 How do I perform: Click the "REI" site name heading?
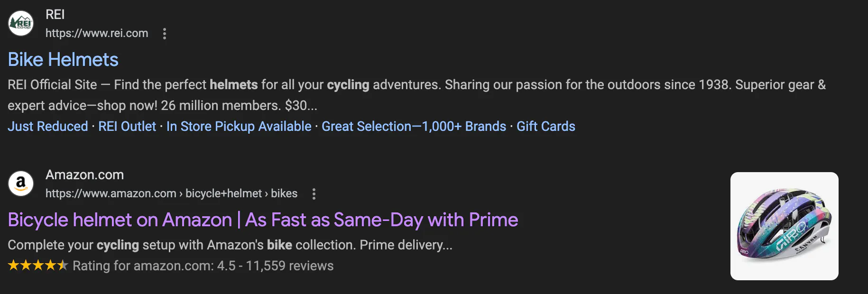(55, 15)
